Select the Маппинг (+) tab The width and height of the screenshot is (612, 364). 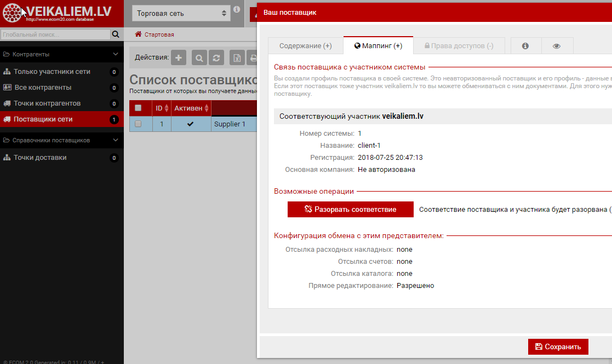[379, 46]
